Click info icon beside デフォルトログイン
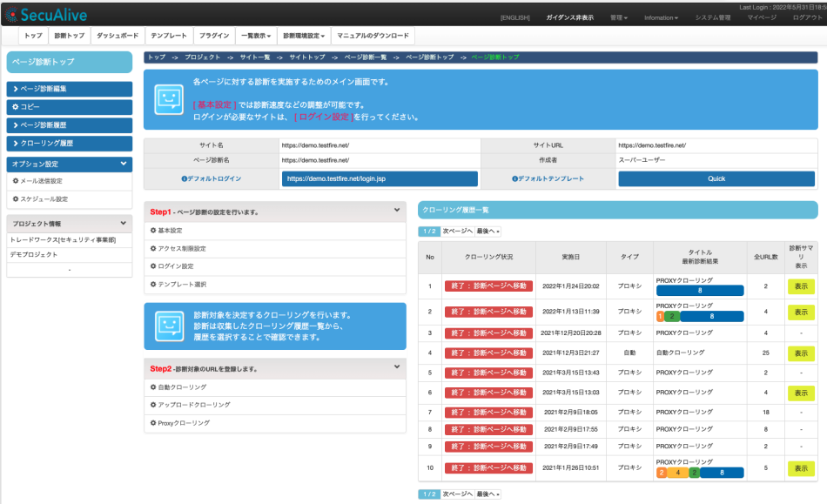 pyautogui.click(x=184, y=178)
